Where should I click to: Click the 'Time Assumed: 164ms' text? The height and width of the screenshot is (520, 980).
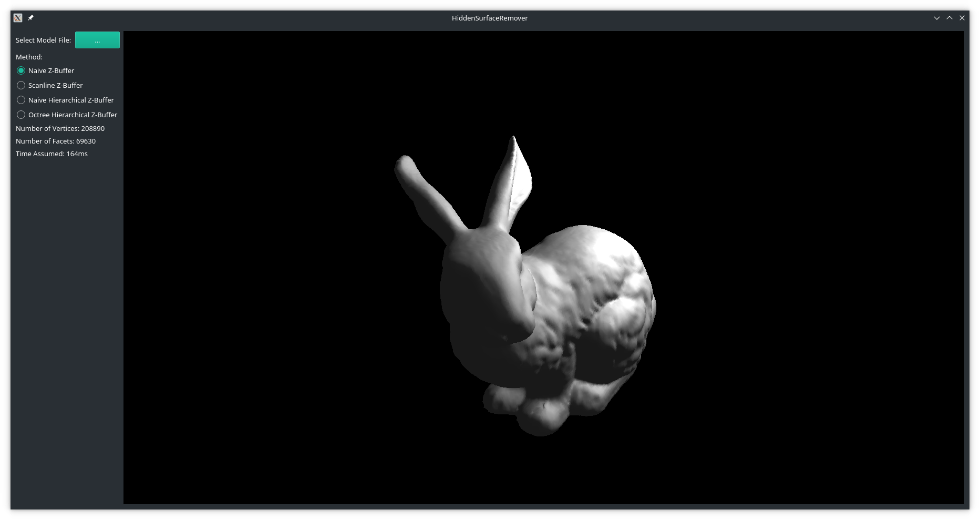(x=51, y=154)
